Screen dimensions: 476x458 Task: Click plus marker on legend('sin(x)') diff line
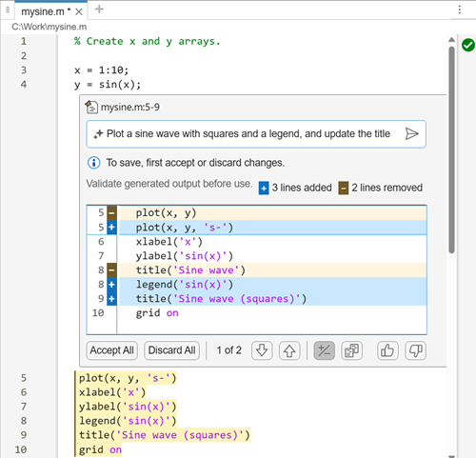coord(111,285)
